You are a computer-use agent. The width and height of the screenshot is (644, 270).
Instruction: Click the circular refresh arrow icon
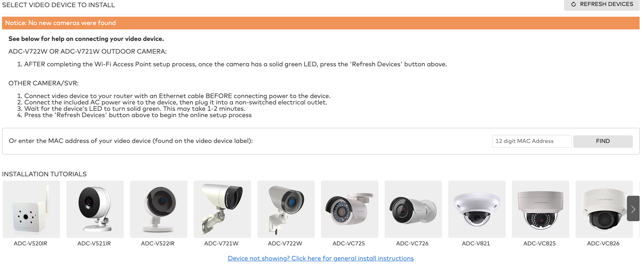click(x=574, y=4)
